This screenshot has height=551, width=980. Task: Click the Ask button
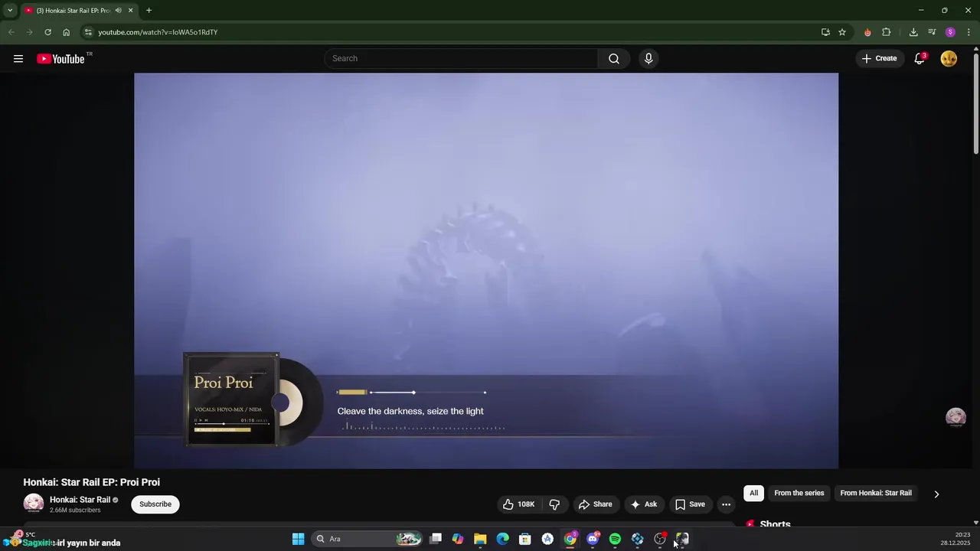(643, 504)
